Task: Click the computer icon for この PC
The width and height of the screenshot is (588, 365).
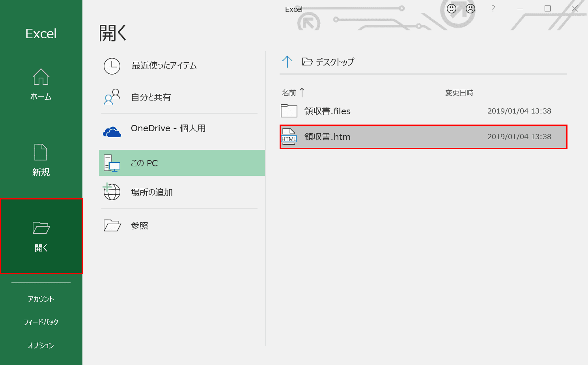Action: (112, 163)
